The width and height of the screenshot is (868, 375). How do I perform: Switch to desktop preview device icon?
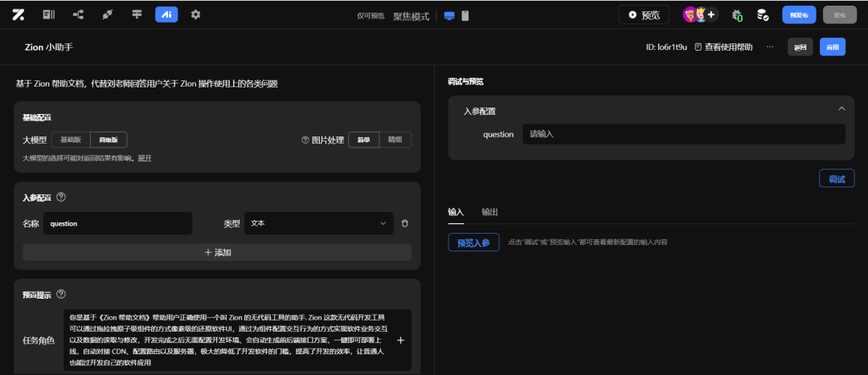[449, 16]
